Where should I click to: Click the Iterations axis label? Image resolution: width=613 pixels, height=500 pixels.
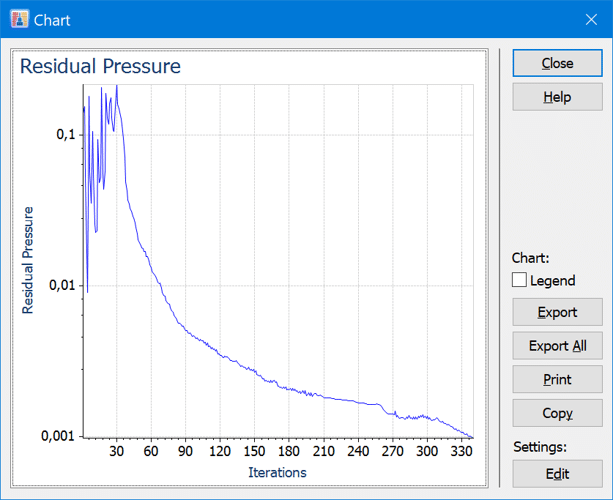277,473
